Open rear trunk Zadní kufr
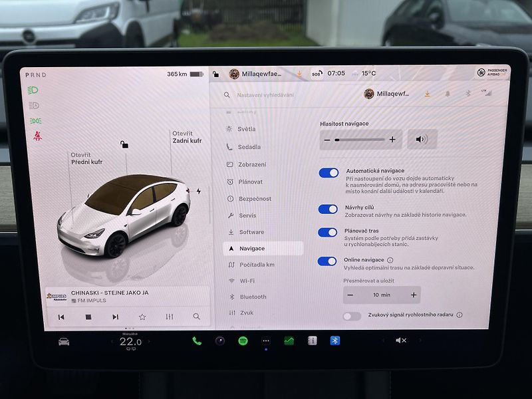Screen dimensions: 532x399 pyautogui.click(x=187, y=137)
